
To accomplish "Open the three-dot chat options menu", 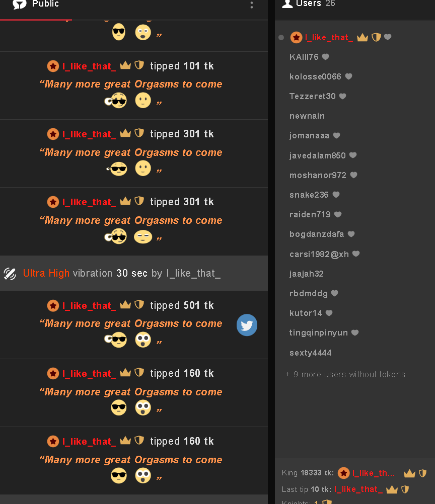I will (252, 5).
